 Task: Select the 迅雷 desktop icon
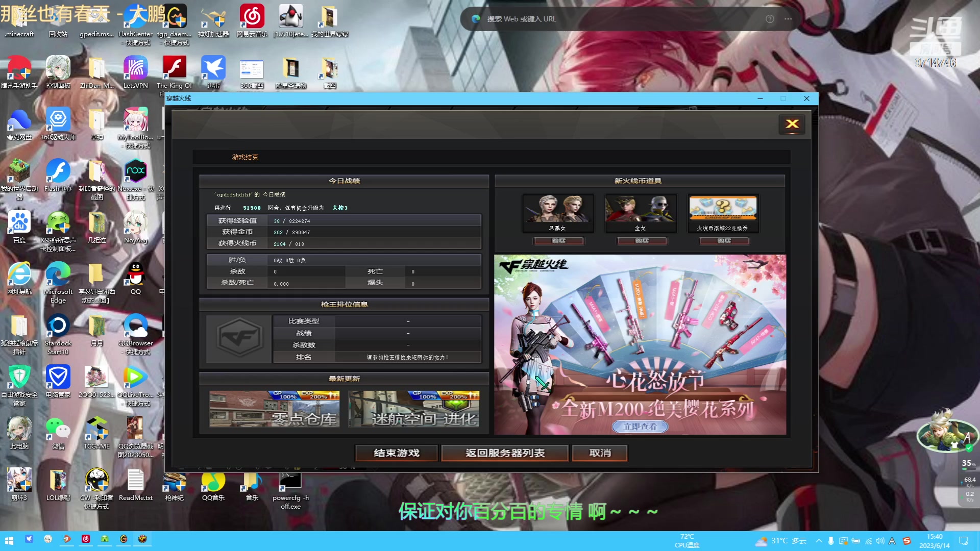coord(213,72)
